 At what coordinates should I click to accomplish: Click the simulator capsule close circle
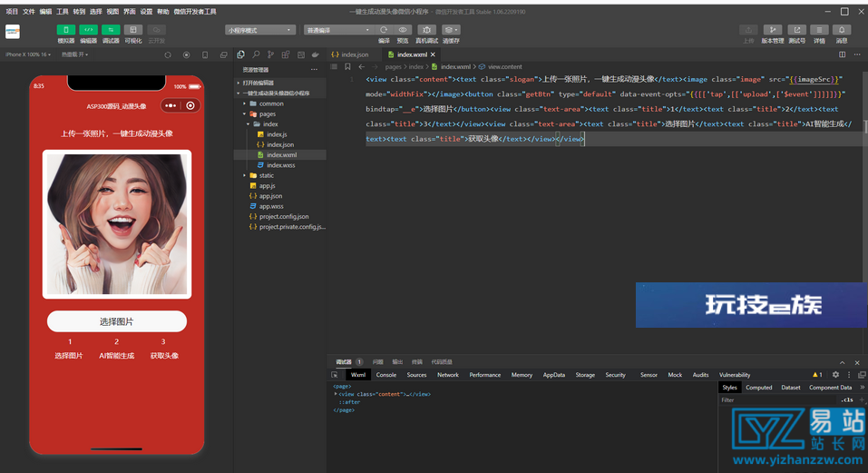pyautogui.click(x=190, y=105)
